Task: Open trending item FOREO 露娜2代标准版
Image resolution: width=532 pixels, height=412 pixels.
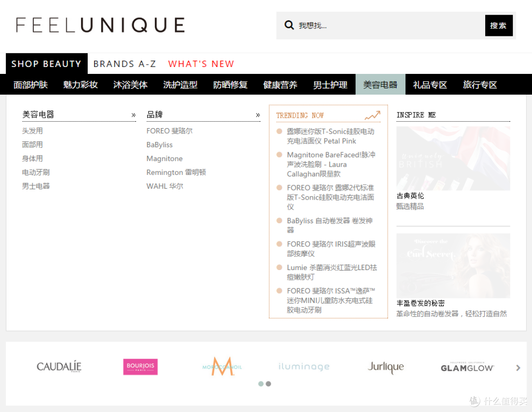Action: (x=331, y=197)
